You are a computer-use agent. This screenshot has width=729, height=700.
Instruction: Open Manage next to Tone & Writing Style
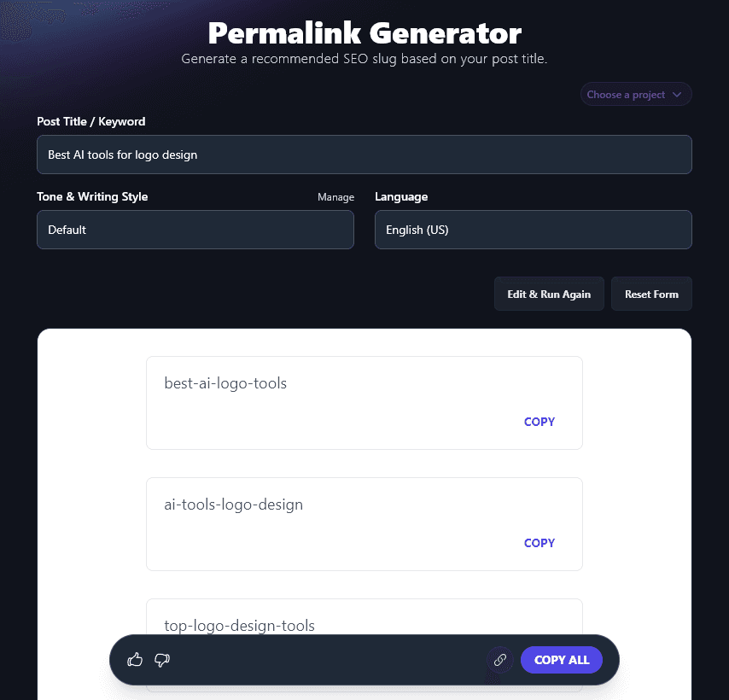[x=335, y=196]
